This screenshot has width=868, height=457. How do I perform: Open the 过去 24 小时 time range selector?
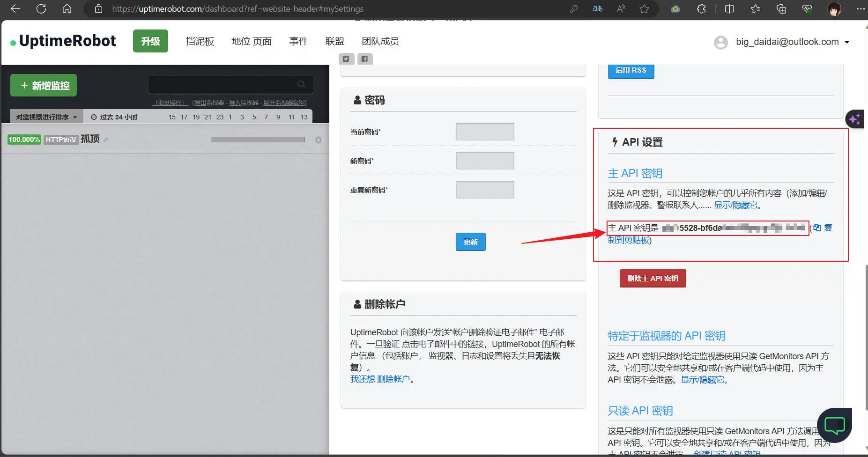114,117
